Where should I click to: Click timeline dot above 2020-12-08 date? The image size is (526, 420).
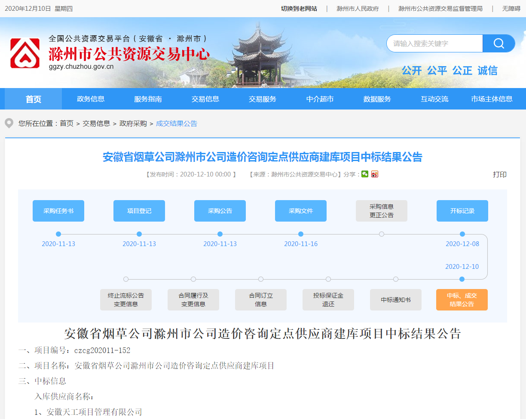(462, 234)
